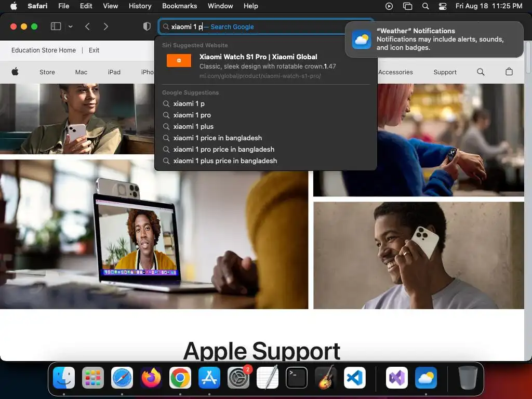This screenshot has width=532, height=399.
Task: Open App Store from the Dock
Action: point(209,378)
